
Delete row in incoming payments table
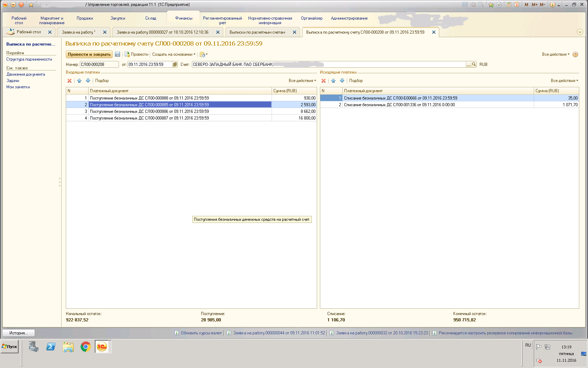click(x=70, y=81)
